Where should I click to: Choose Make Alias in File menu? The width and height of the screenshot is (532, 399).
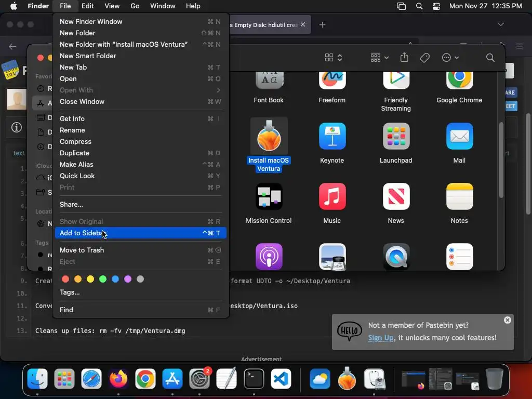[140, 165]
